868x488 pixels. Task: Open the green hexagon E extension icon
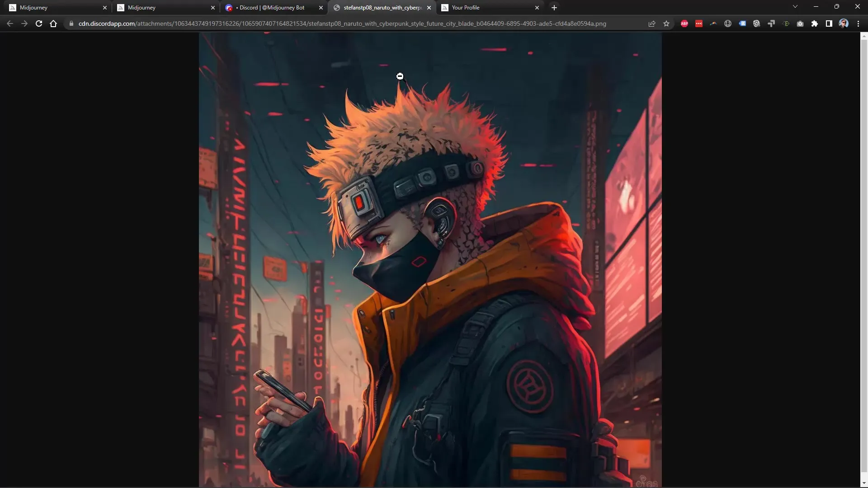786,23
